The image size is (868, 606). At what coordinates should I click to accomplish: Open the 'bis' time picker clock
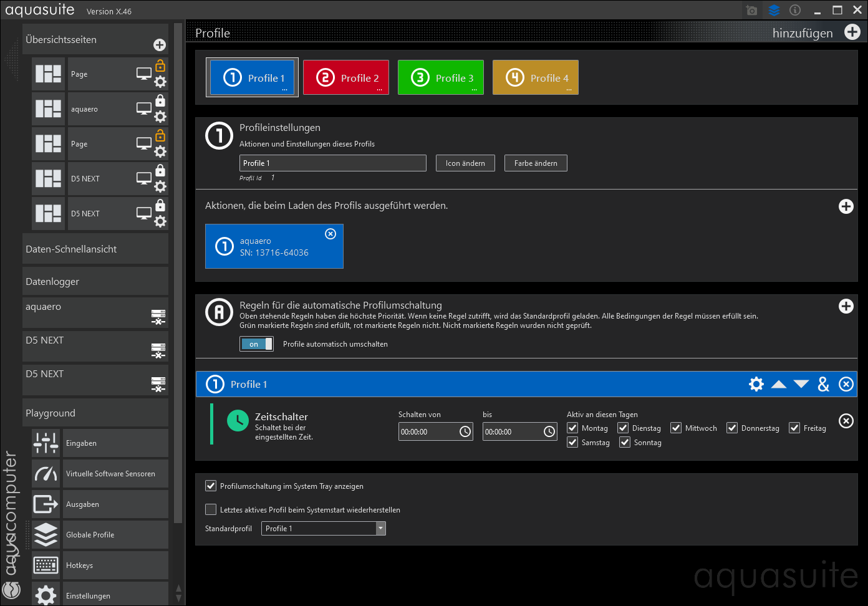pos(549,431)
